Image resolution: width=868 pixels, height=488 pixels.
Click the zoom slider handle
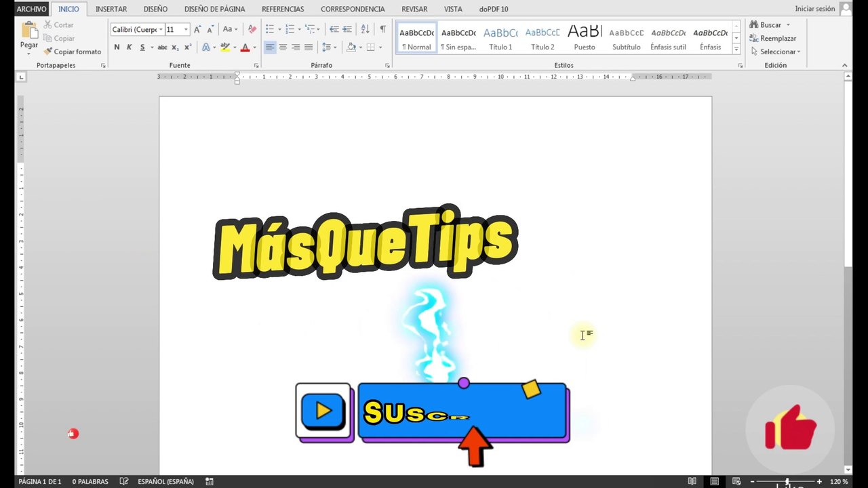(x=787, y=481)
